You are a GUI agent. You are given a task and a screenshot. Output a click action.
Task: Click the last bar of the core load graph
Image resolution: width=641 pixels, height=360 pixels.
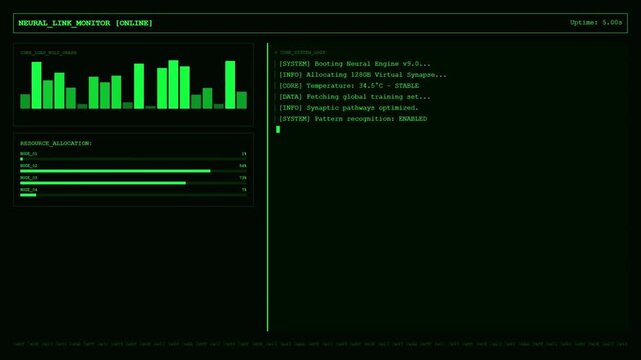(x=242, y=100)
